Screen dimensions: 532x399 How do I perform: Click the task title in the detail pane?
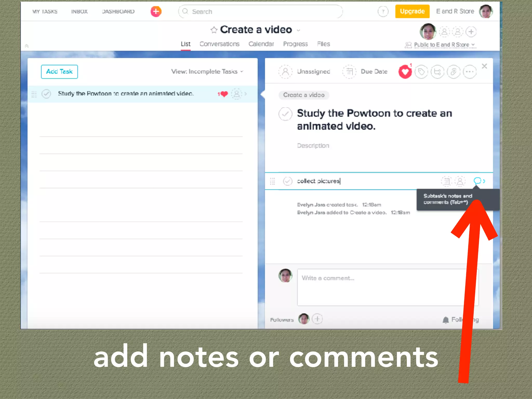[374, 120]
